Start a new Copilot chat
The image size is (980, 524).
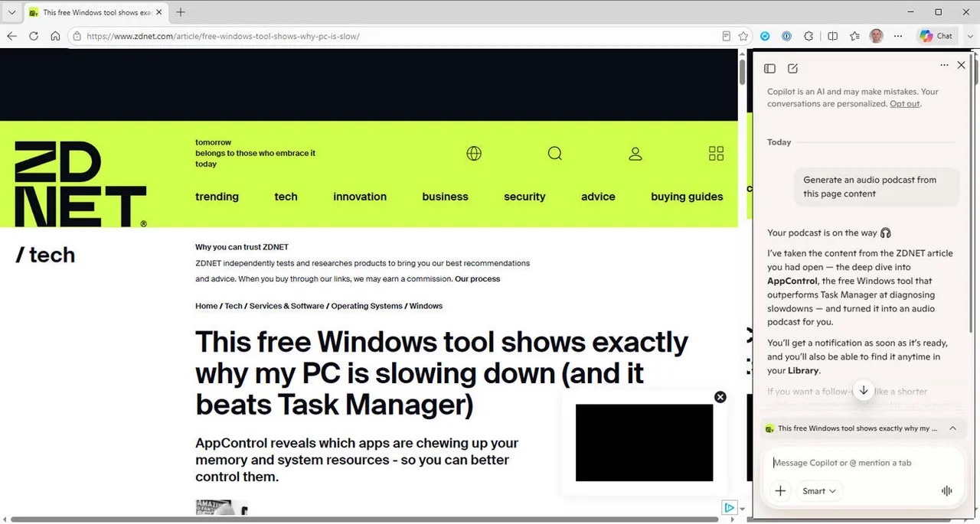coord(793,68)
